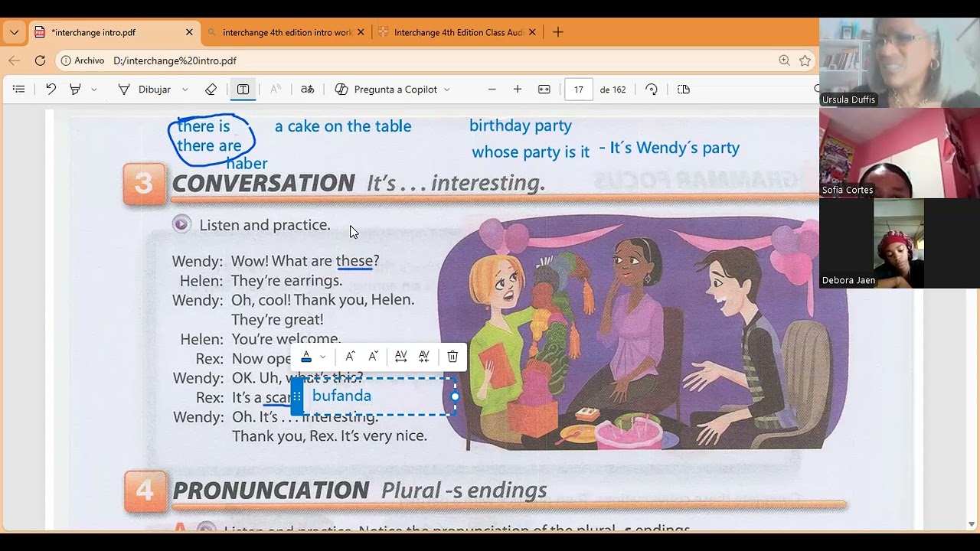Zoom out with the minus icon

492,90
